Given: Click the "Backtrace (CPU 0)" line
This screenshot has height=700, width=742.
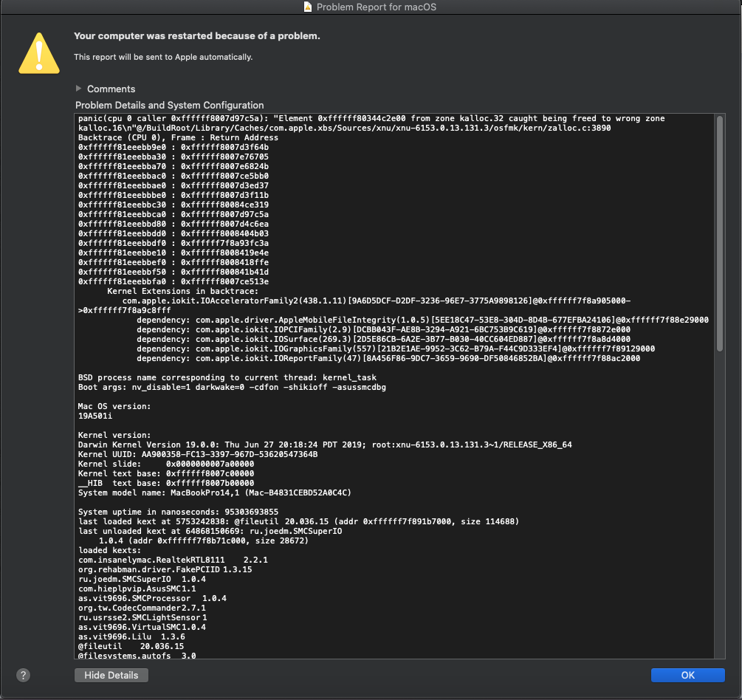Looking at the screenshot, I should tap(177, 137).
